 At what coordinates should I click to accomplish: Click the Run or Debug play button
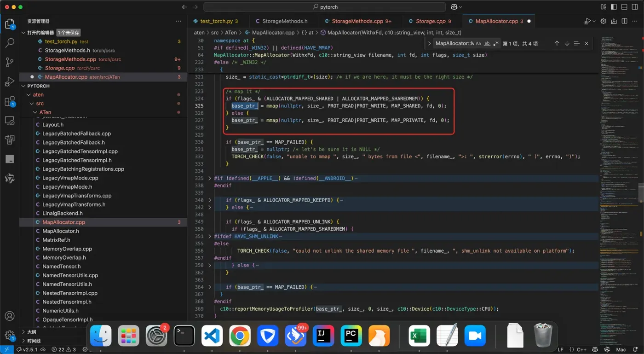(587, 21)
